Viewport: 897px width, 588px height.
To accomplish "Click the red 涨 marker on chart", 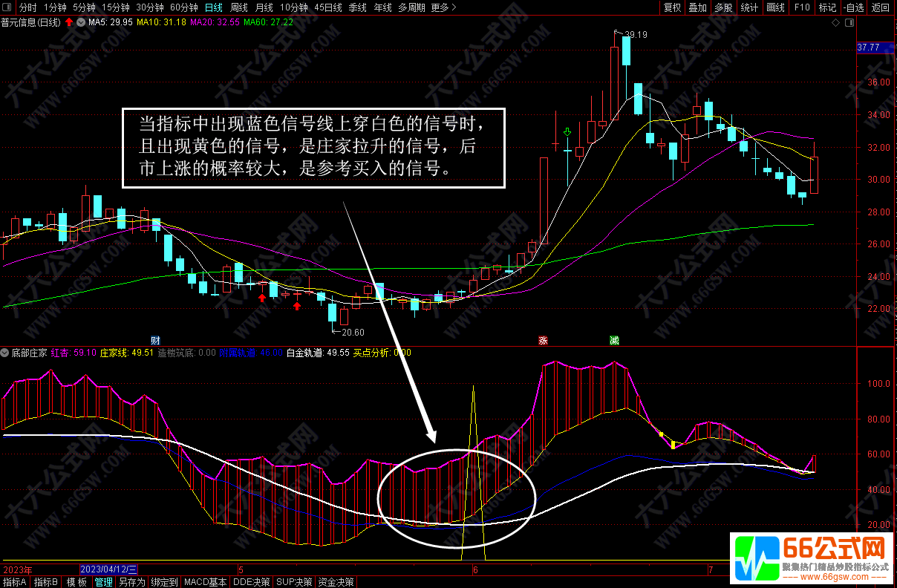I will click(543, 340).
